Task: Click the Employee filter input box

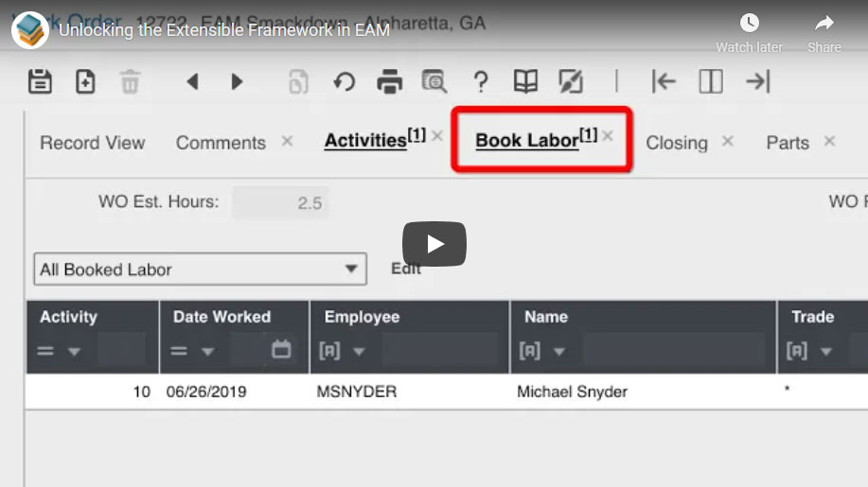Action: (x=440, y=349)
